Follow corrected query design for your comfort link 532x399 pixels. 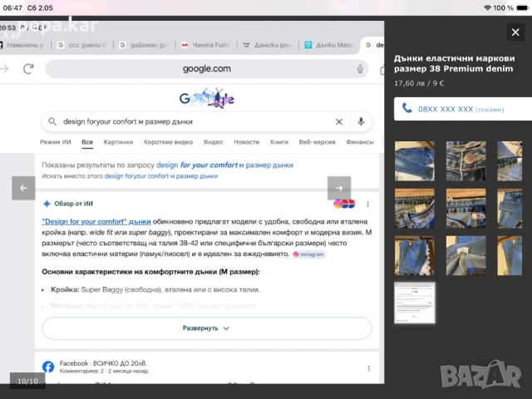click(x=224, y=165)
